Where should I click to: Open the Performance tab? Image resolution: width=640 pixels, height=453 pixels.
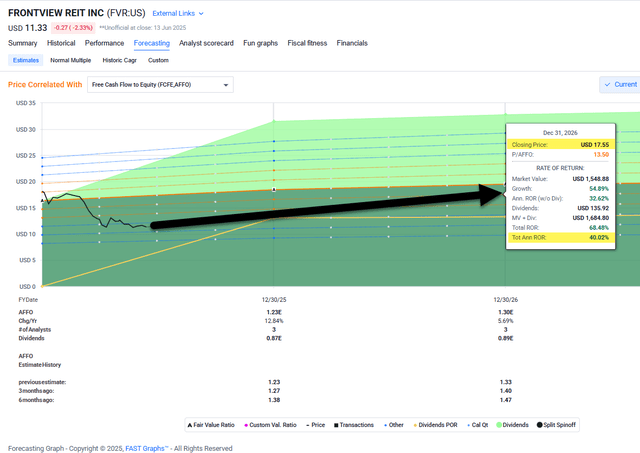coord(104,43)
